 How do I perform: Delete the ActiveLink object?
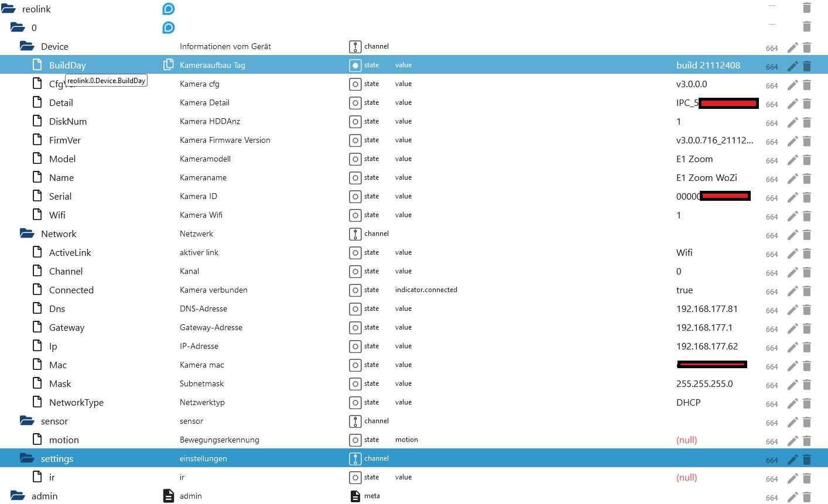[807, 253]
